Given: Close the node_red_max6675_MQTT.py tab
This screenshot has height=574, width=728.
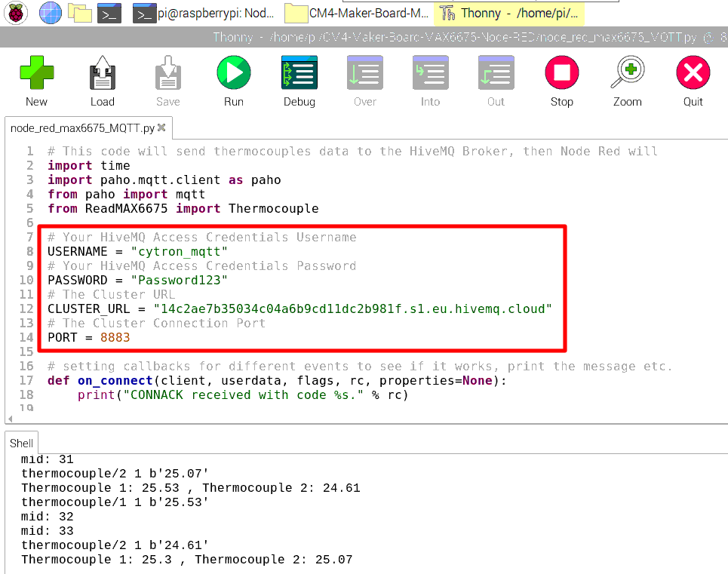Looking at the screenshot, I should pyautogui.click(x=161, y=127).
